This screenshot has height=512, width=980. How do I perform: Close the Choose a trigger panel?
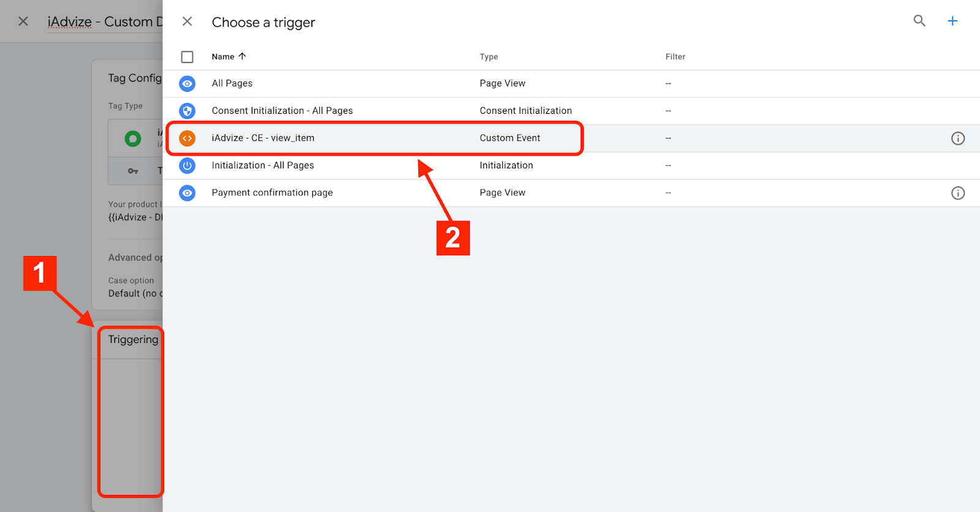[x=187, y=21]
